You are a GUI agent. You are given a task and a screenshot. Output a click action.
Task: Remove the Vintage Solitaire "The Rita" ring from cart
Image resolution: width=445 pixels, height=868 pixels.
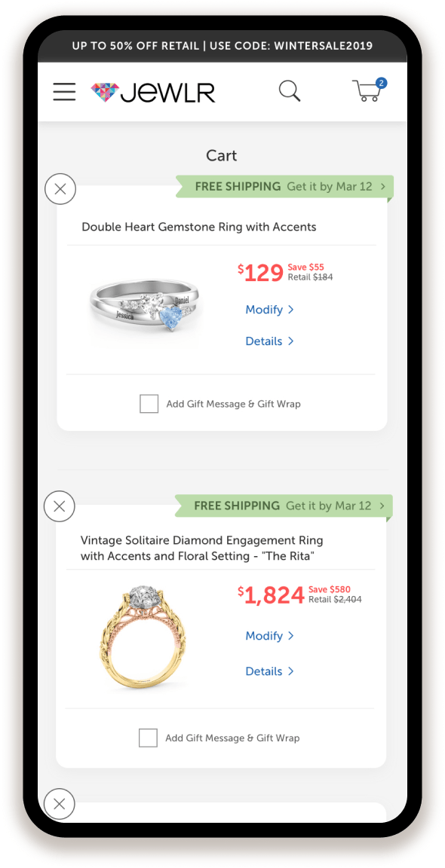click(x=60, y=506)
